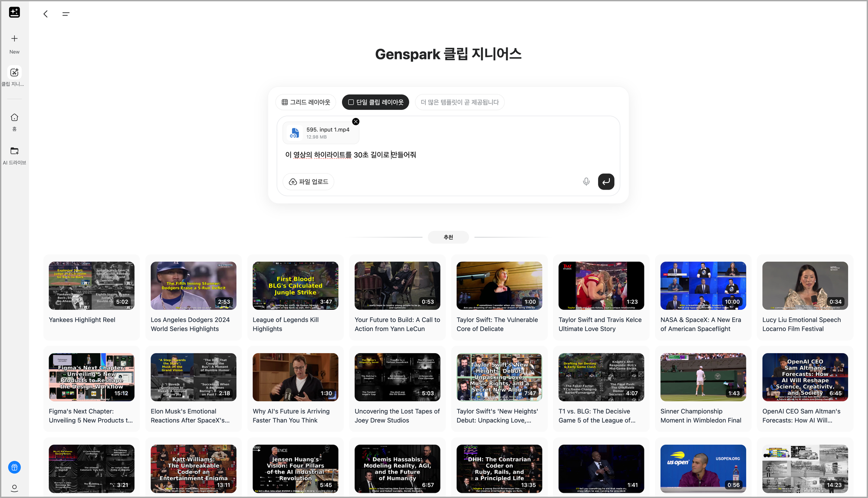The image size is (868, 498).
Task: Remove attached file 595. input 1.mp4
Action: point(356,121)
